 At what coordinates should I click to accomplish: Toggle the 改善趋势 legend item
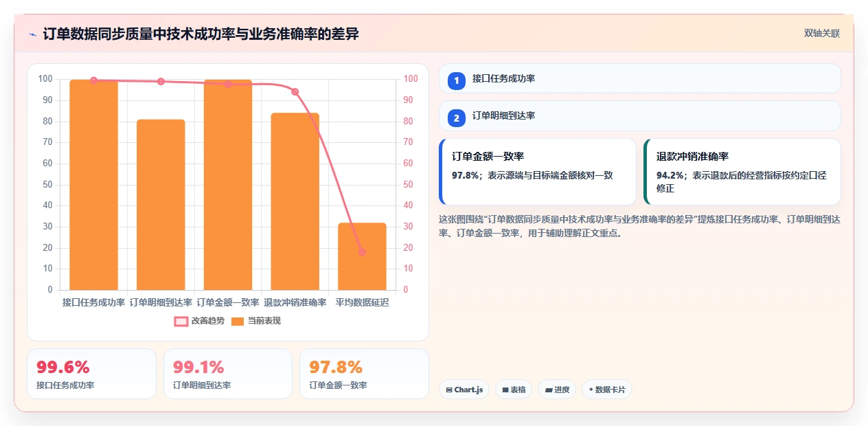(x=199, y=321)
